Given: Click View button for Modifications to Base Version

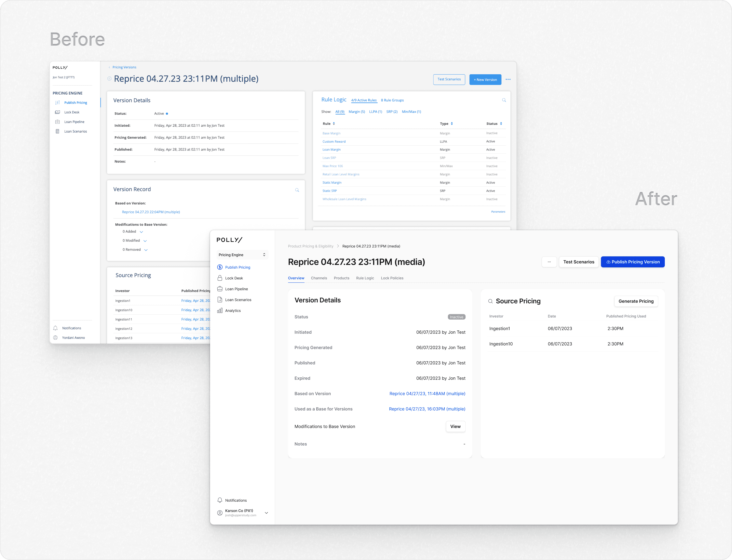Looking at the screenshot, I should (455, 426).
